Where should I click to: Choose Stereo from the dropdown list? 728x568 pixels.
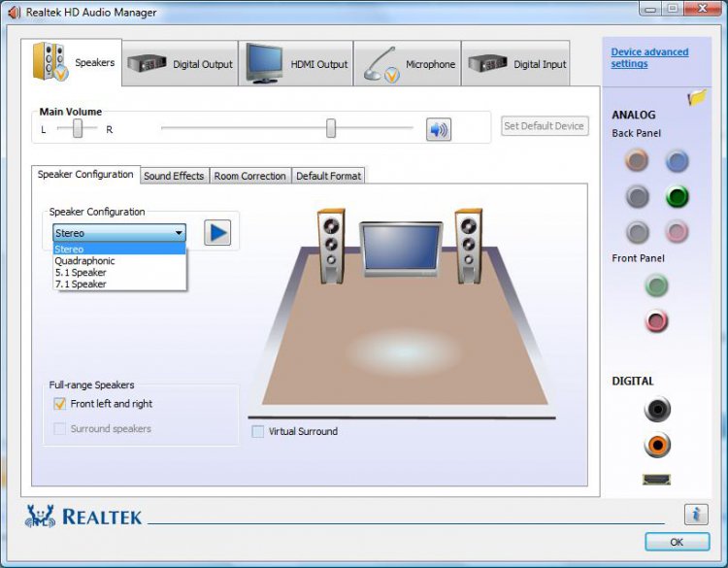(x=119, y=249)
